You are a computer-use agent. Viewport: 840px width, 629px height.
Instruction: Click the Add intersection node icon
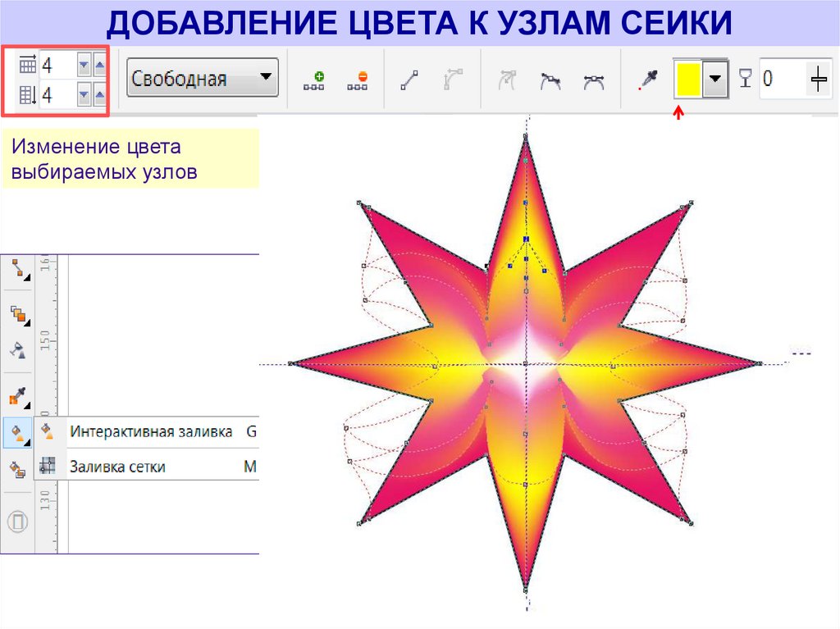pos(314,80)
